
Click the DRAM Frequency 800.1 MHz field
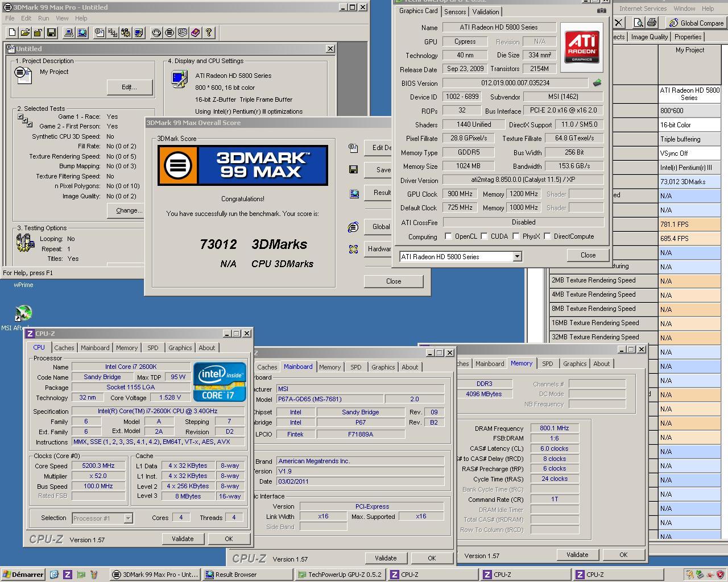(555, 428)
